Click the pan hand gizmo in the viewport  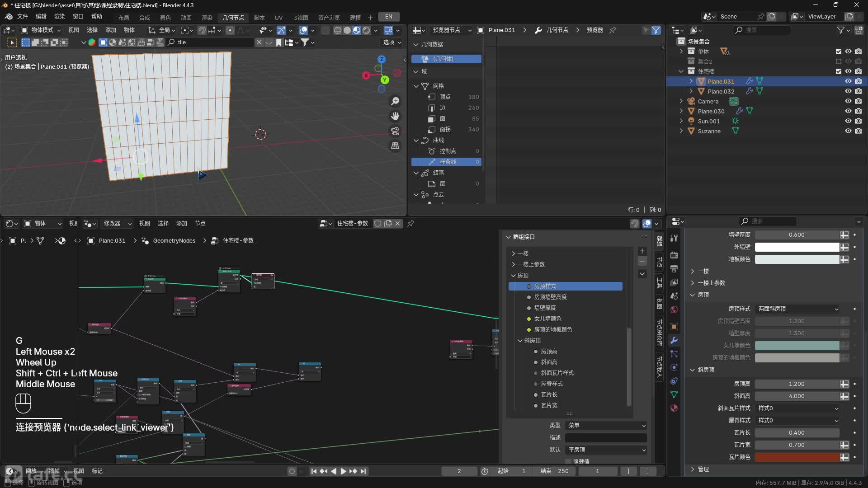tap(395, 116)
